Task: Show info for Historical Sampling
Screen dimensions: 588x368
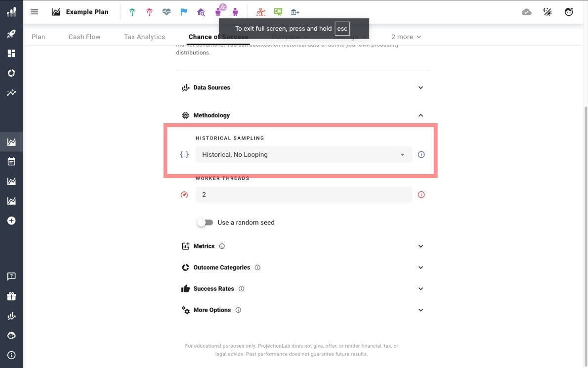Action: pos(421,155)
